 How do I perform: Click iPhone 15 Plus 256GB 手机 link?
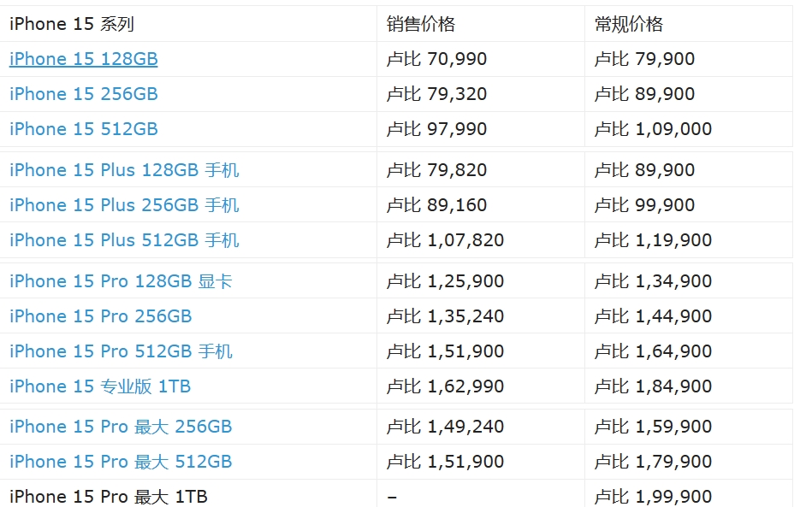click(124, 205)
